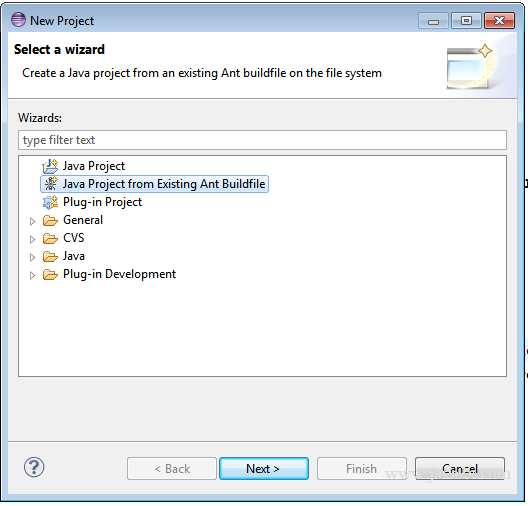Maximize the New Project dialog
The height and width of the screenshot is (506, 528).
click(466, 21)
